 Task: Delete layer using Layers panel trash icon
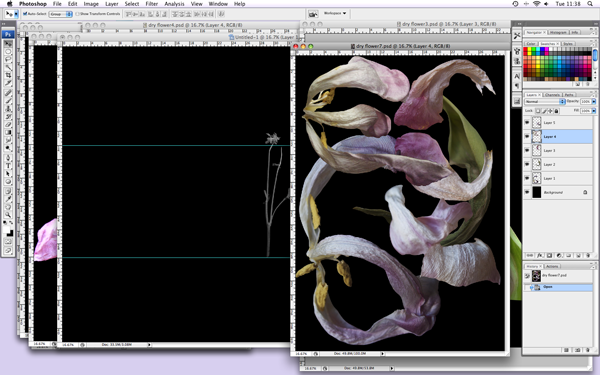pyautogui.click(x=588, y=255)
